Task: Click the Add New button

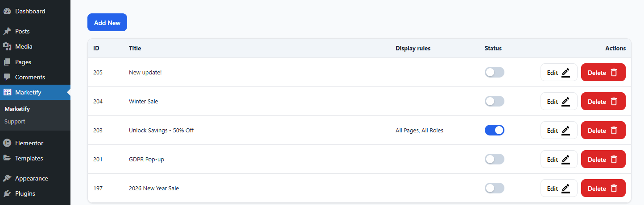Action: [x=107, y=22]
